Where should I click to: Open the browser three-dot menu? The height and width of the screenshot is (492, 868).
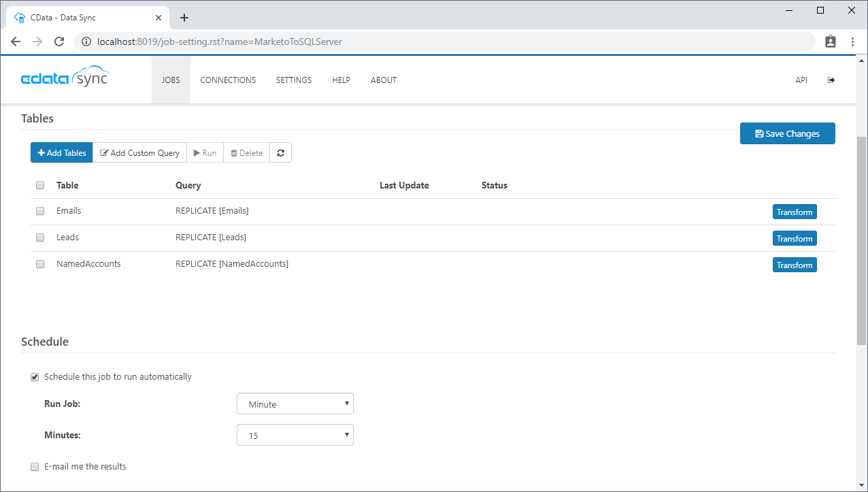click(854, 42)
